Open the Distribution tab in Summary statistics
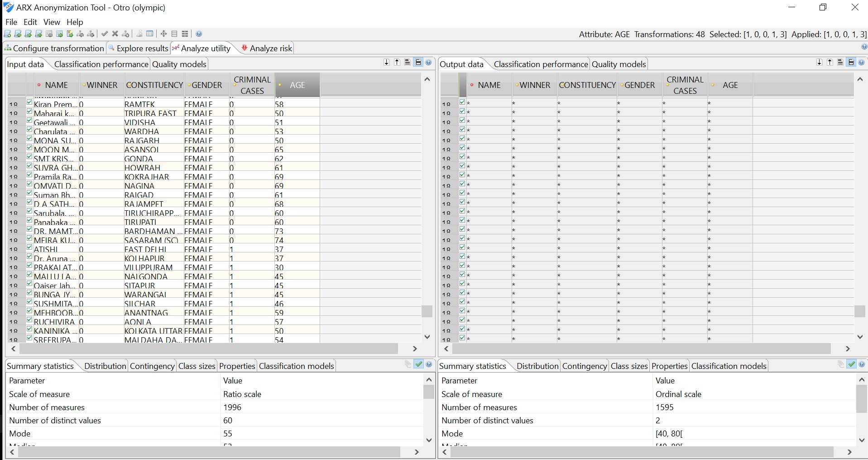Screen dimensions: 868x460 [105, 366]
